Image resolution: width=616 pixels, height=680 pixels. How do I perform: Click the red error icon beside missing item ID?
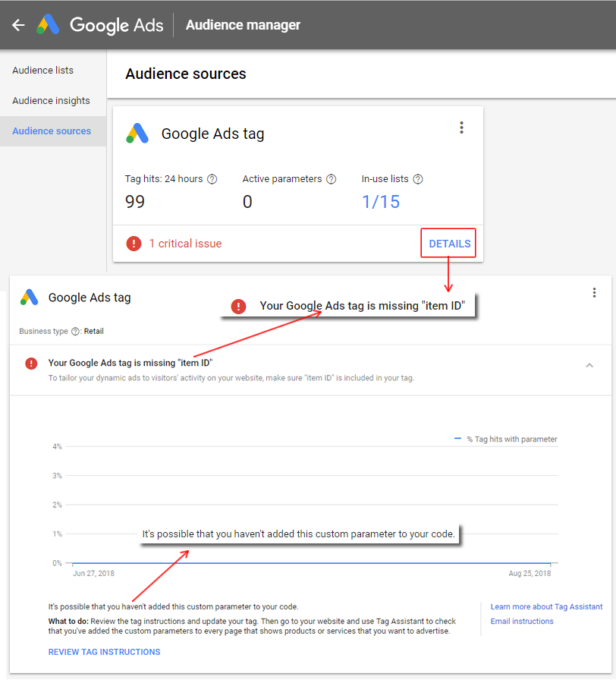[x=31, y=364]
